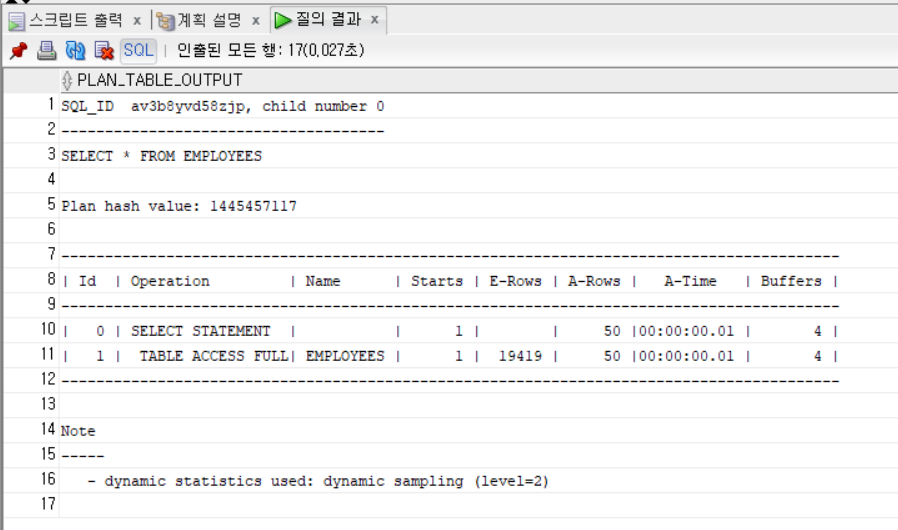This screenshot has height=530, width=898.
Task: Switch to the 스크립트 출력 tab
Action: [x=76, y=21]
